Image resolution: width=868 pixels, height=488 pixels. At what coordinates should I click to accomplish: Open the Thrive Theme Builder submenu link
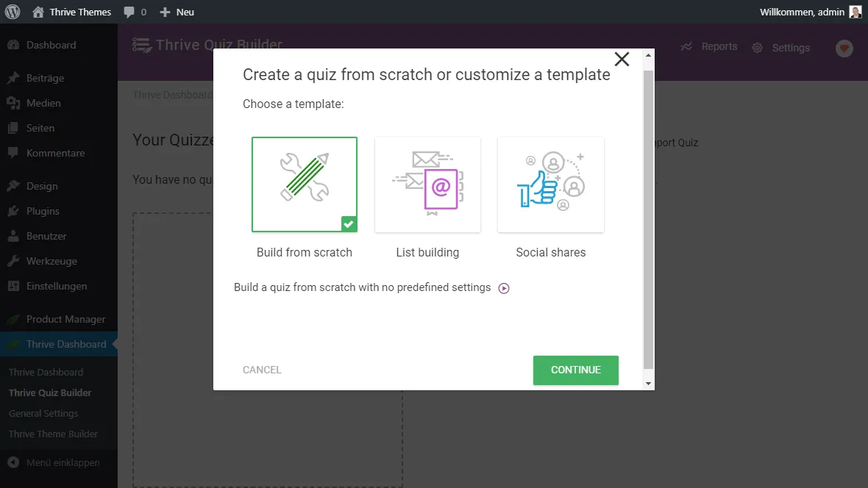(x=53, y=434)
